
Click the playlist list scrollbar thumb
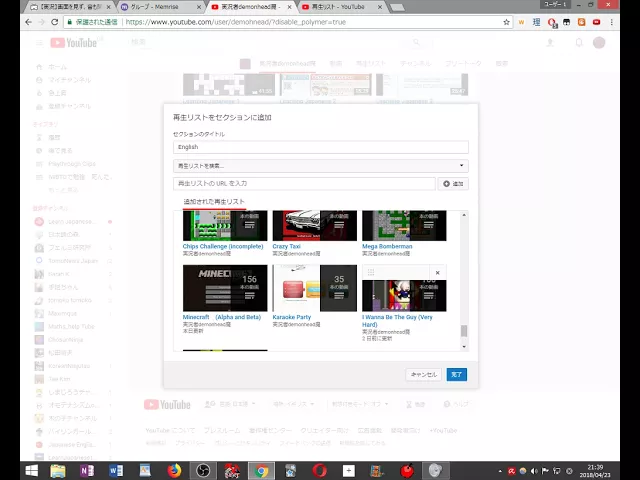[464, 331]
